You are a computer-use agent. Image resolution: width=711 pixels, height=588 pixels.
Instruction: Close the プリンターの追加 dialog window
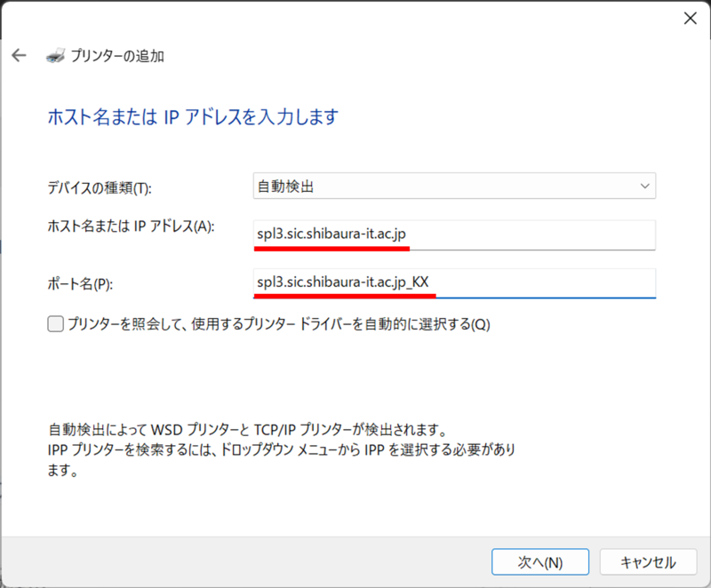[x=689, y=18]
